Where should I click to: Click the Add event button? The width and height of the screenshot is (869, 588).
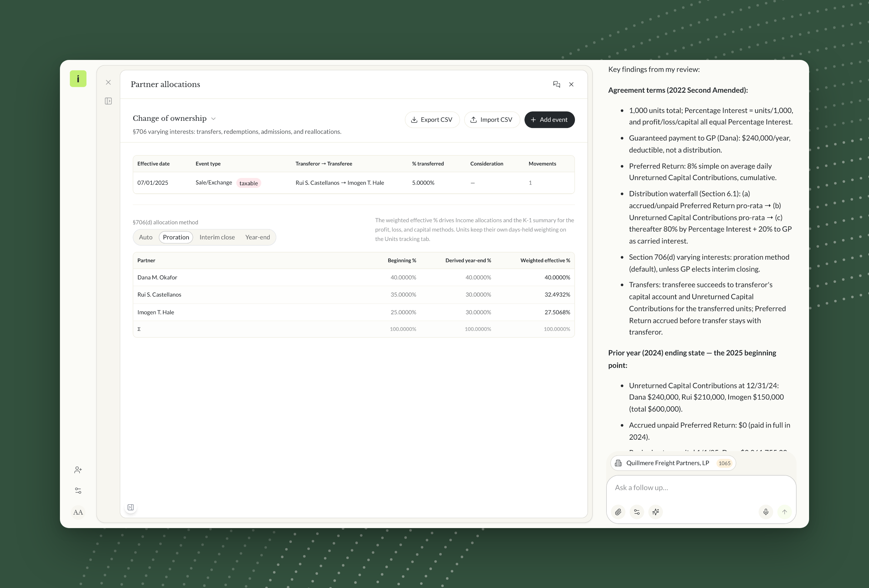549,120
